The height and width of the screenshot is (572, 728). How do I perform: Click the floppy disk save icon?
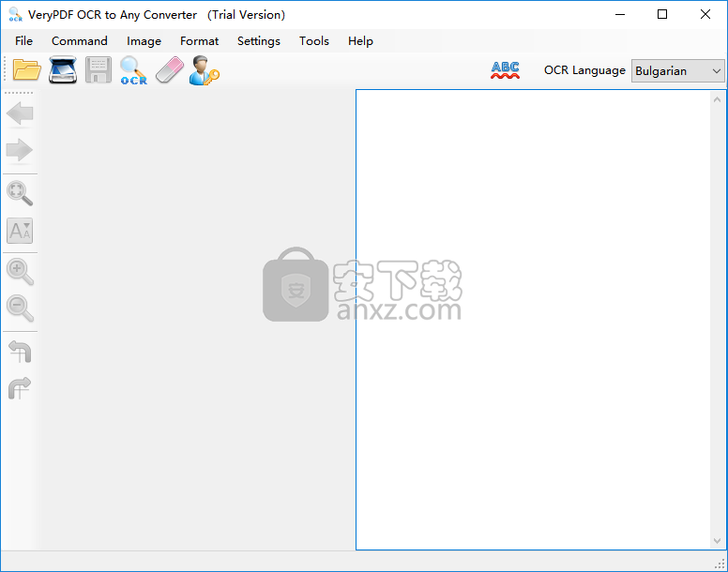coord(99,70)
